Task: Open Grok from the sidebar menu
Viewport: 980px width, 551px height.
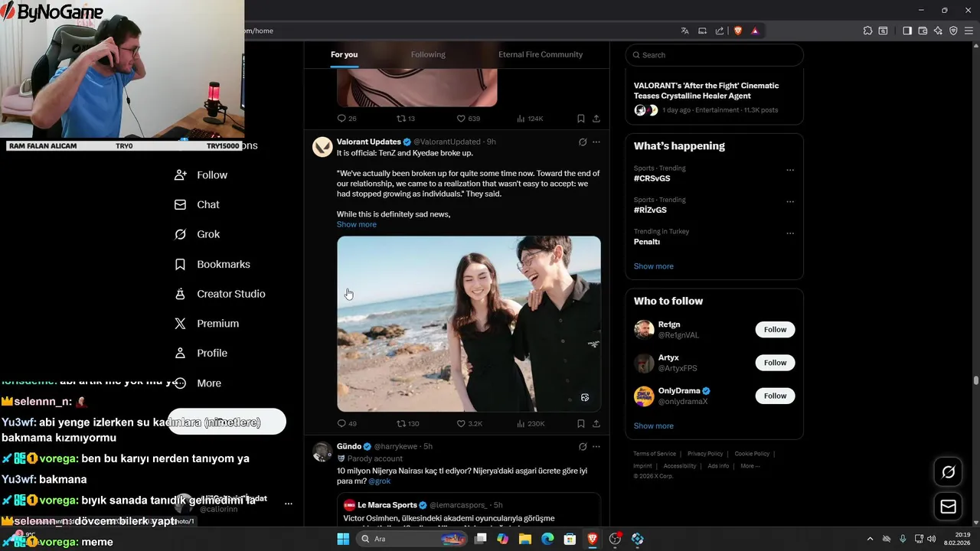Action: click(x=197, y=234)
